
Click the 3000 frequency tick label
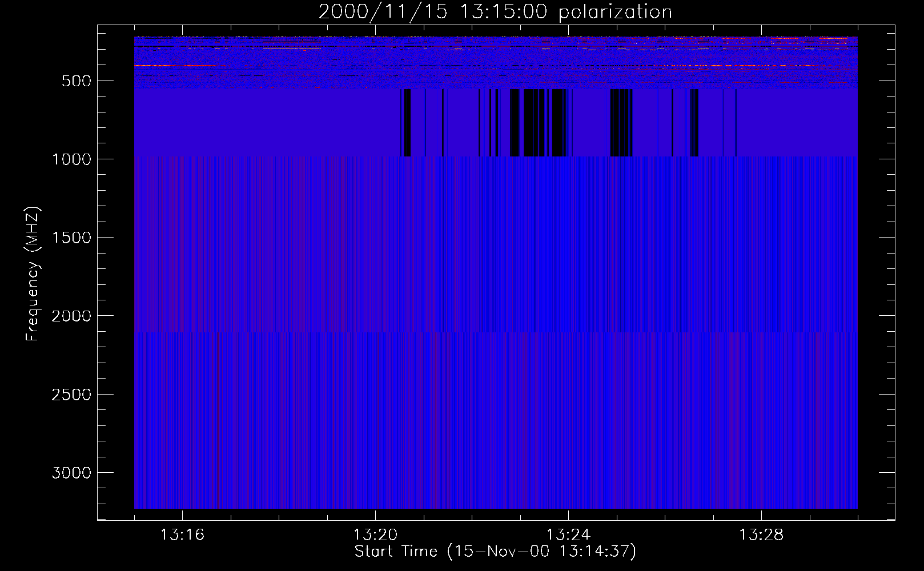coord(71,473)
